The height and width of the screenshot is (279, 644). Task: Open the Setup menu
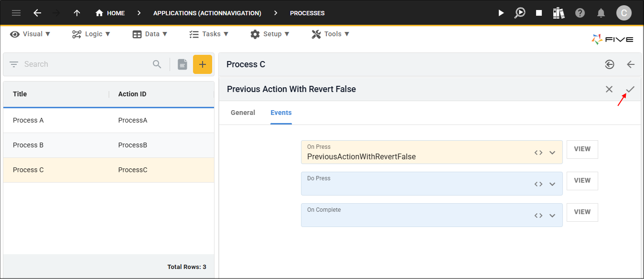click(x=270, y=34)
